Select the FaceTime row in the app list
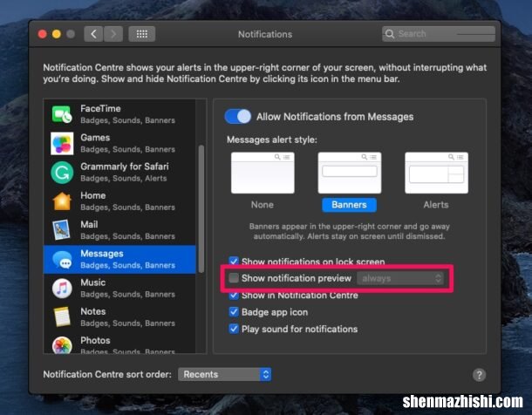 (119, 114)
